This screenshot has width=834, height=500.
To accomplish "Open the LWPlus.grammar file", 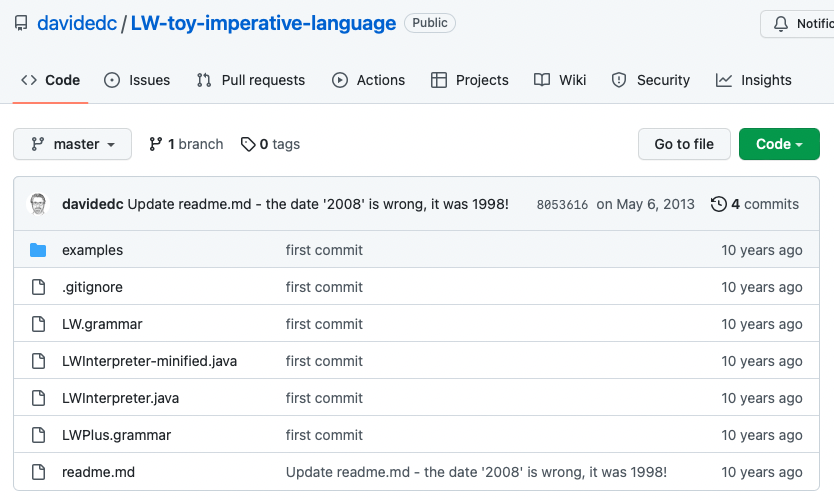I will point(116,435).
